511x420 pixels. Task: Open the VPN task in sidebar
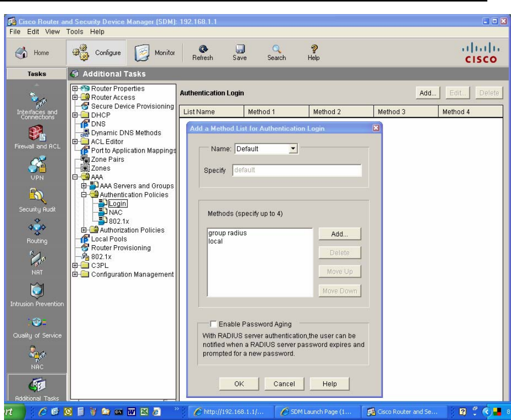(37, 168)
